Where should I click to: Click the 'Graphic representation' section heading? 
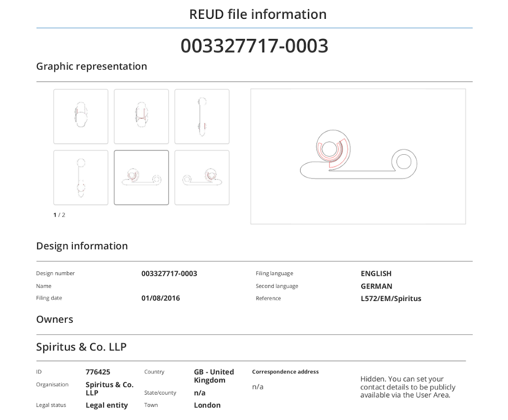click(x=92, y=66)
